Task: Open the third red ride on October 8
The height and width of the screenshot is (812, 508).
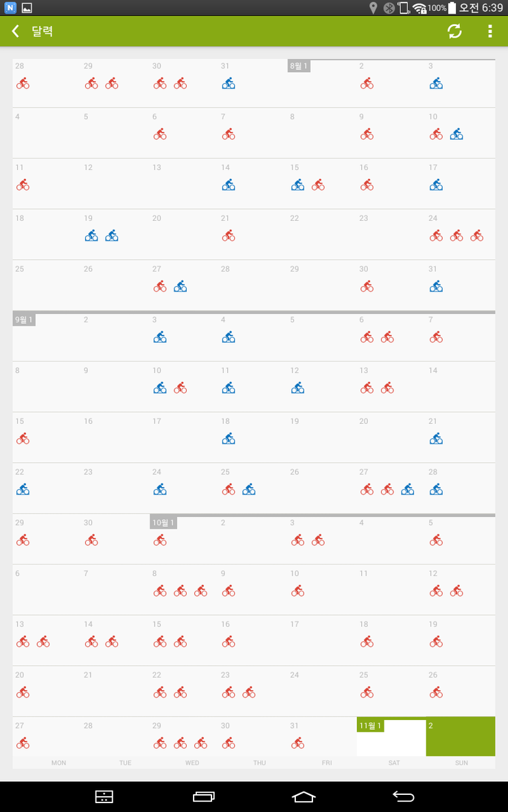Action: [200, 591]
